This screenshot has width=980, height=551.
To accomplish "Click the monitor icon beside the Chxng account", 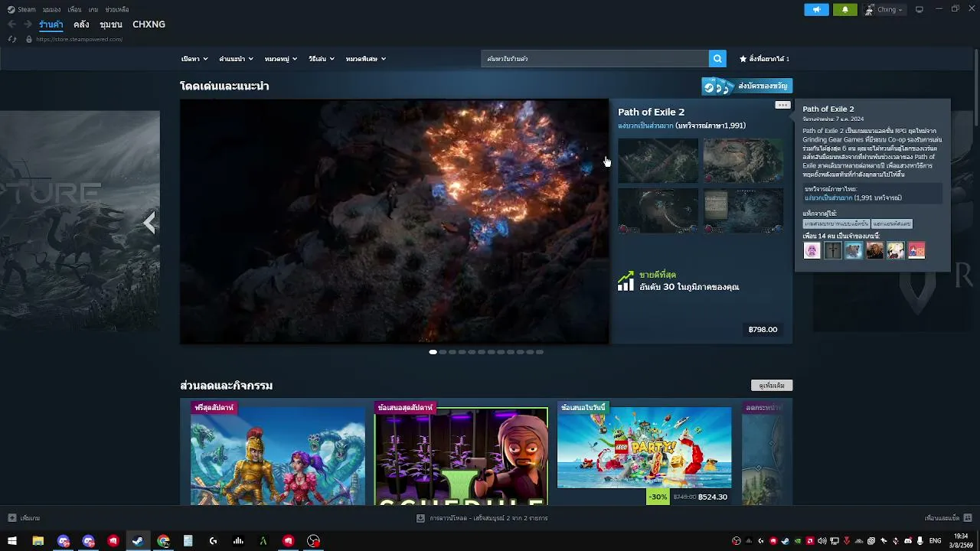I will pyautogui.click(x=920, y=9).
